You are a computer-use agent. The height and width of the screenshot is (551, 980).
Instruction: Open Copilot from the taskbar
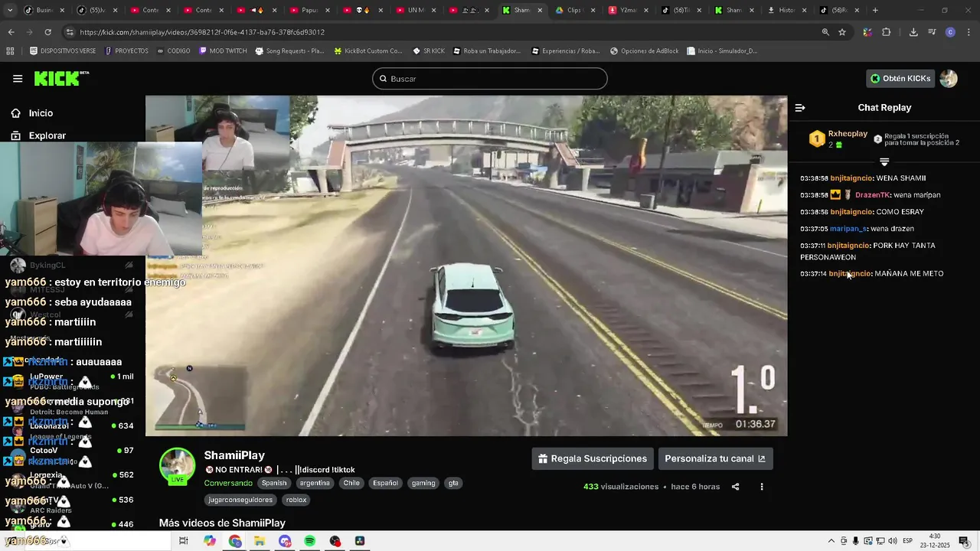pyautogui.click(x=210, y=541)
